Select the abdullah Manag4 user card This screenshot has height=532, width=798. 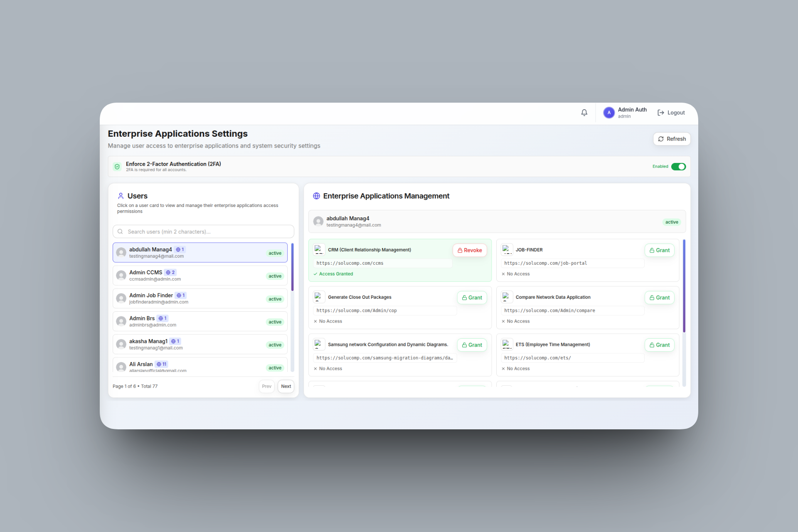click(x=200, y=253)
